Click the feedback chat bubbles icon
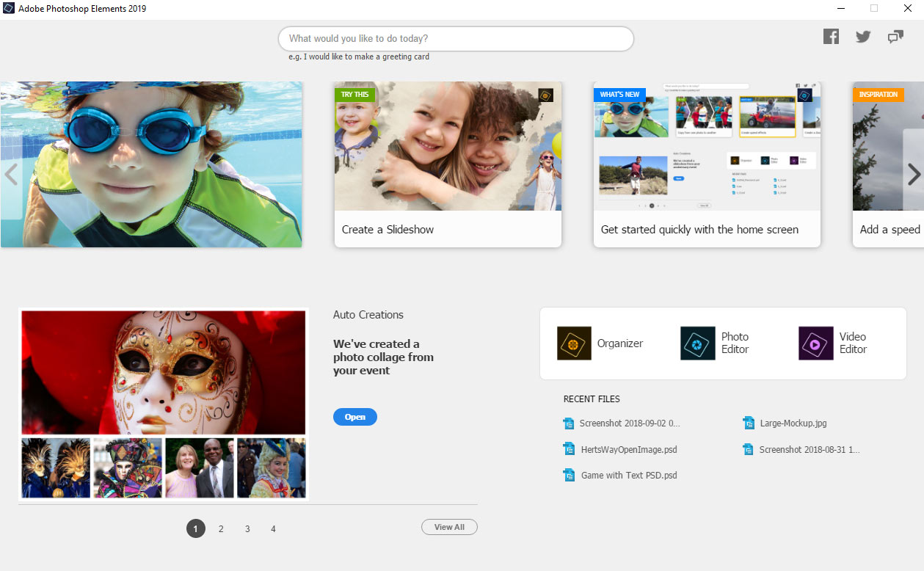This screenshot has height=571, width=924. tap(895, 37)
